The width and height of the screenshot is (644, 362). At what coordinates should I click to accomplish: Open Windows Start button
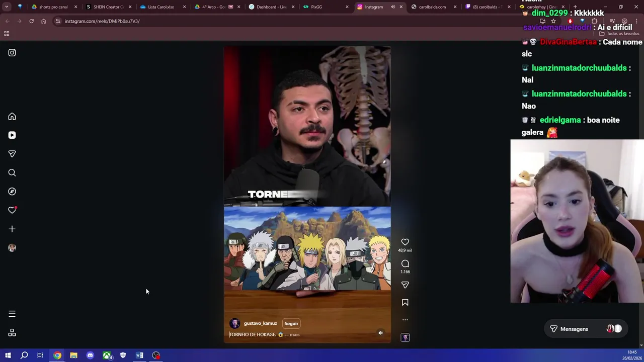tap(8, 355)
